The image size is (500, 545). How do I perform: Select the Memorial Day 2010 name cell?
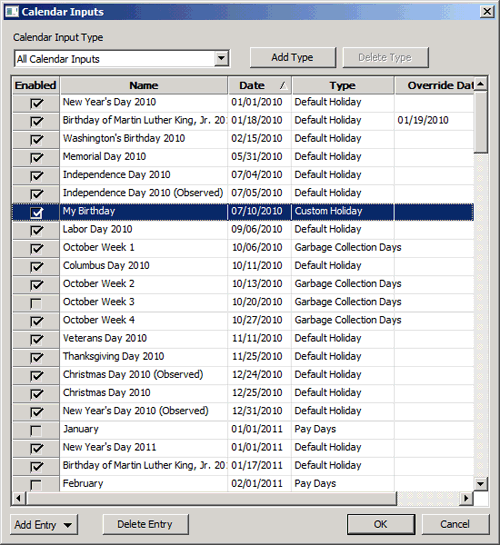pyautogui.click(x=144, y=156)
